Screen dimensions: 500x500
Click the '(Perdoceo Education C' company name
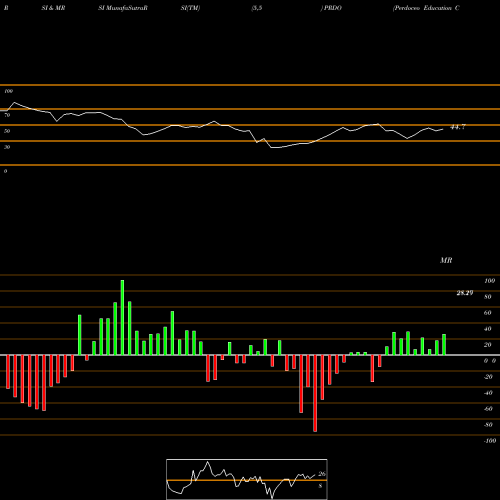coord(426,8)
